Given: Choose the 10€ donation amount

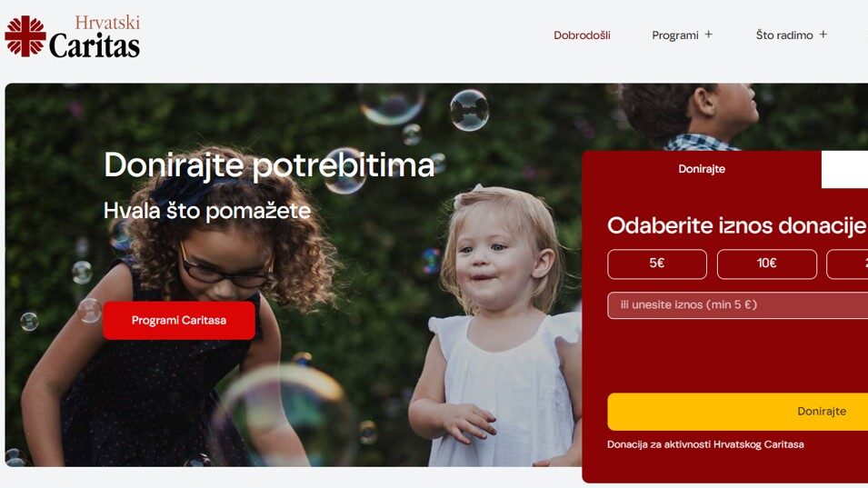Looking at the screenshot, I should point(767,264).
